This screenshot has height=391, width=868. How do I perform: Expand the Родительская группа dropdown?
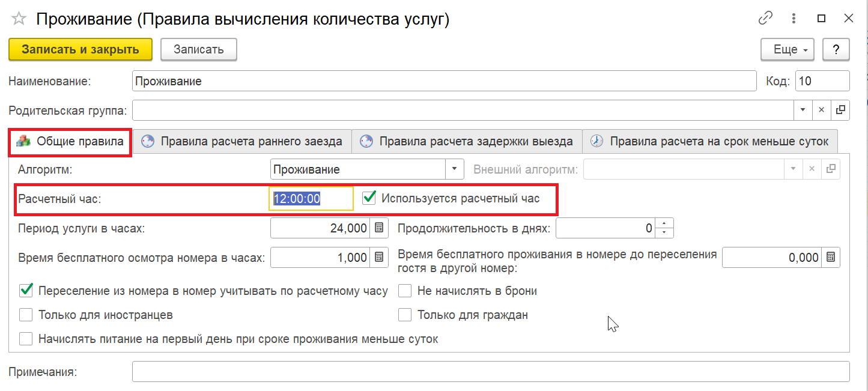(803, 110)
